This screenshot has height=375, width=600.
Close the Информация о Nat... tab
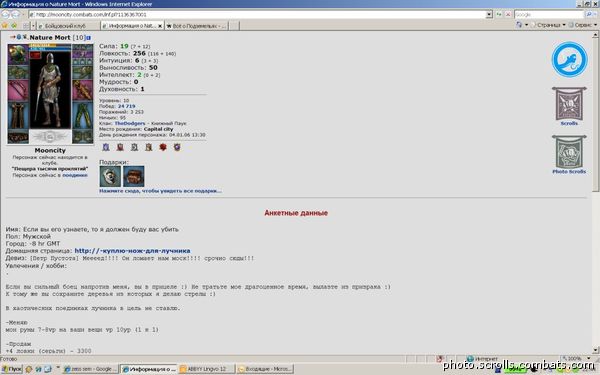pyautogui.click(x=160, y=26)
